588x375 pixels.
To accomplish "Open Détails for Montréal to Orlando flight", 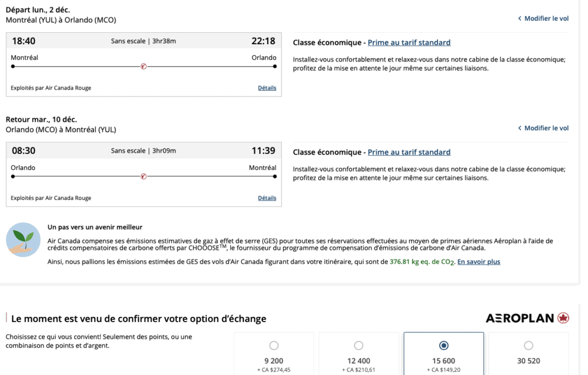I will (267, 88).
